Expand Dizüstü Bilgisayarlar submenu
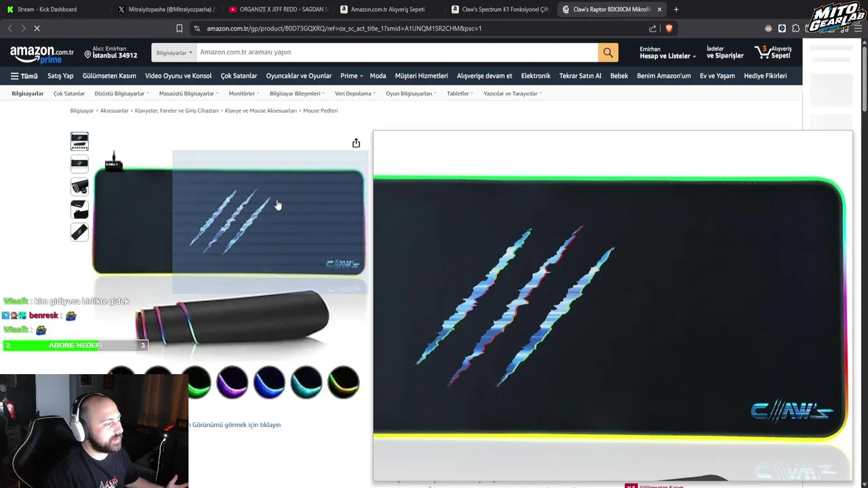Viewport: 868px width, 488px height. 121,94
